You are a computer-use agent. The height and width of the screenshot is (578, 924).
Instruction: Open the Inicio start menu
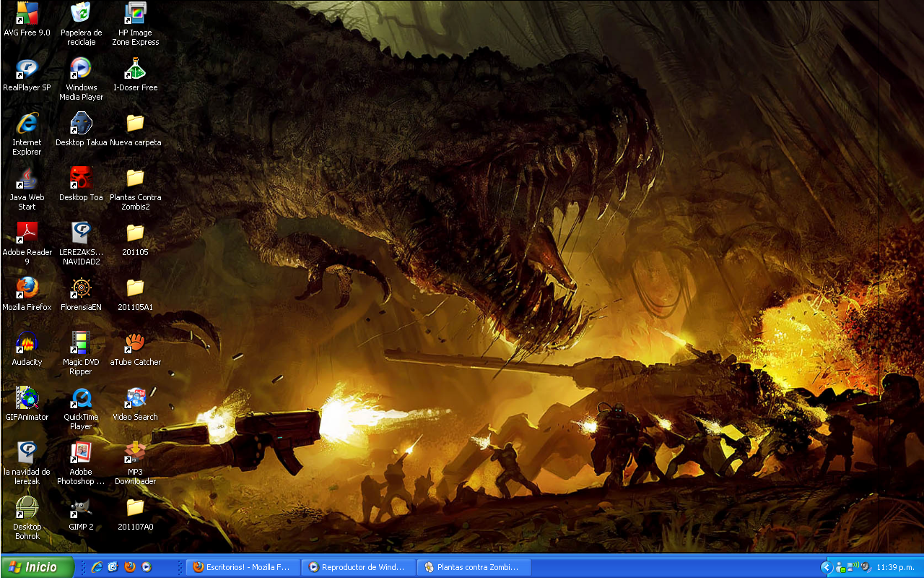[x=37, y=567]
